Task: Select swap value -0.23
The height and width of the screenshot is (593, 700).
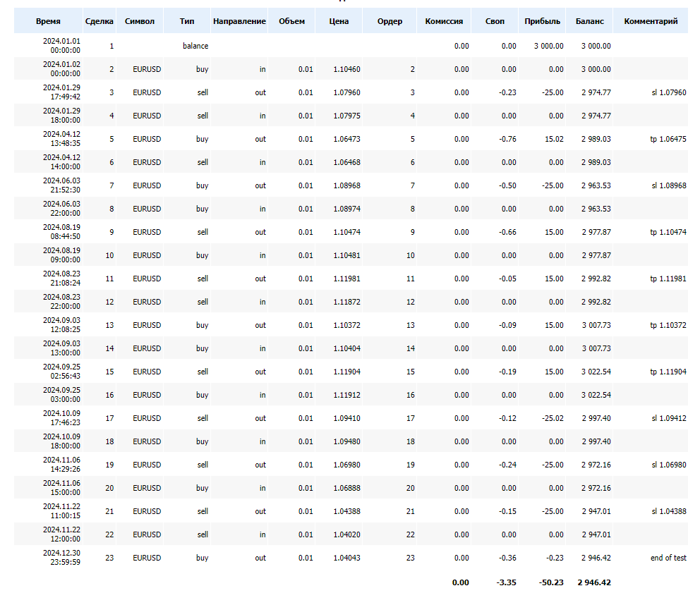Action: [507, 92]
